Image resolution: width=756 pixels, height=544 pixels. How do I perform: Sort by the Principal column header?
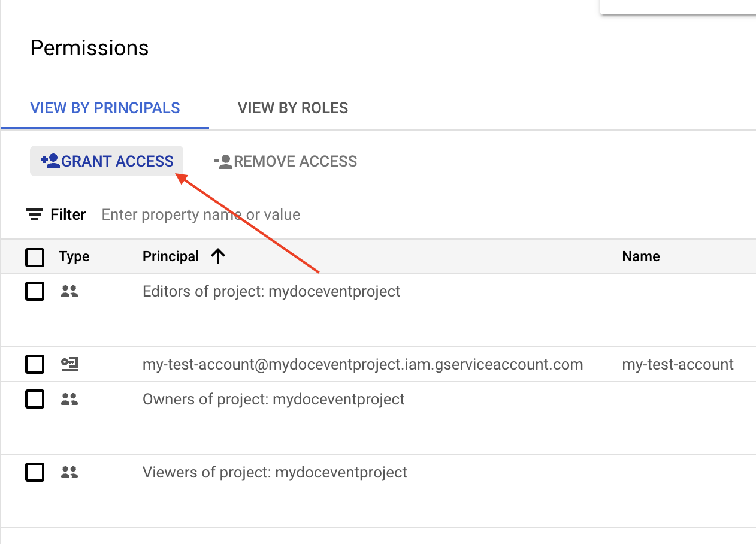click(171, 256)
